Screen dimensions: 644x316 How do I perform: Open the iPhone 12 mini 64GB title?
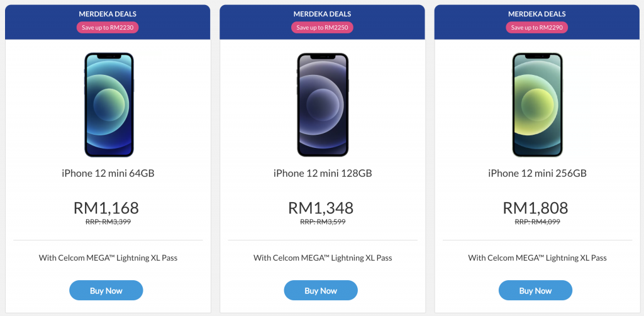(x=108, y=173)
